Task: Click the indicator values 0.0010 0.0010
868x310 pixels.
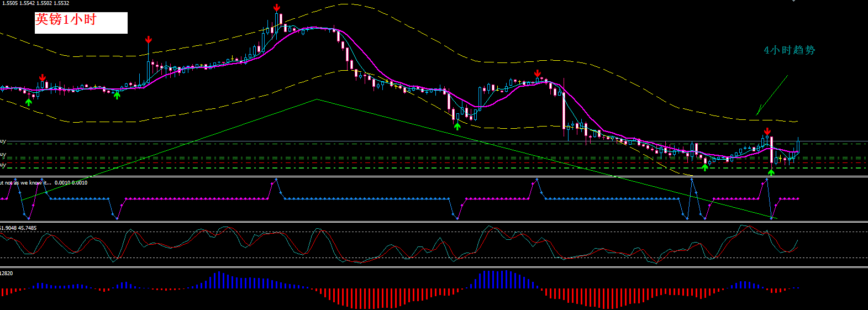Action: pyautogui.click(x=71, y=182)
